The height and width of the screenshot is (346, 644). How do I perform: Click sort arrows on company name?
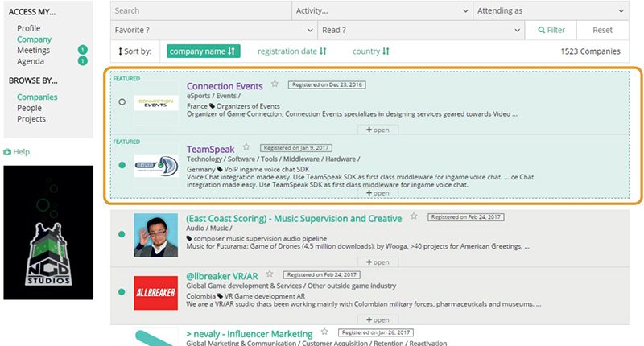coord(231,51)
